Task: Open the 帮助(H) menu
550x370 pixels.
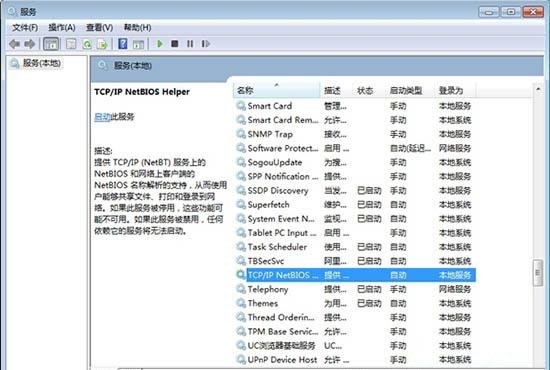Action: pyautogui.click(x=138, y=28)
